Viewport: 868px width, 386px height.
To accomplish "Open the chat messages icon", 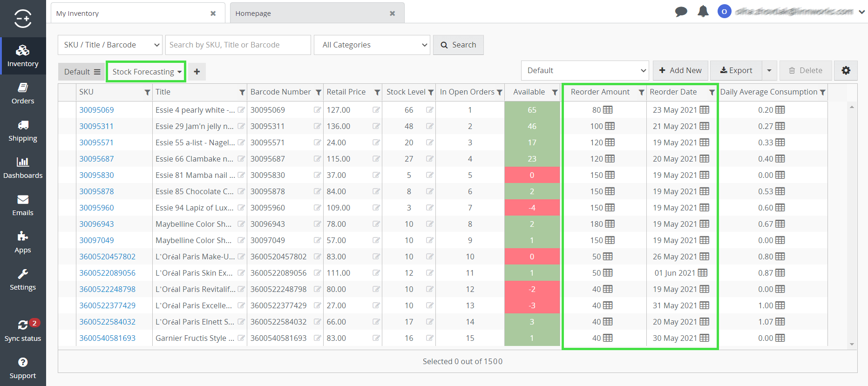I will point(681,12).
